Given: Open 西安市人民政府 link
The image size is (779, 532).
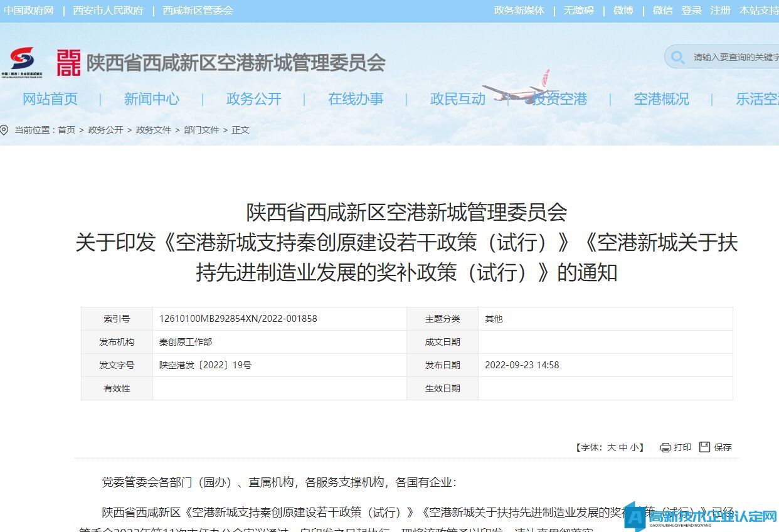Looking at the screenshot, I should (x=108, y=11).
